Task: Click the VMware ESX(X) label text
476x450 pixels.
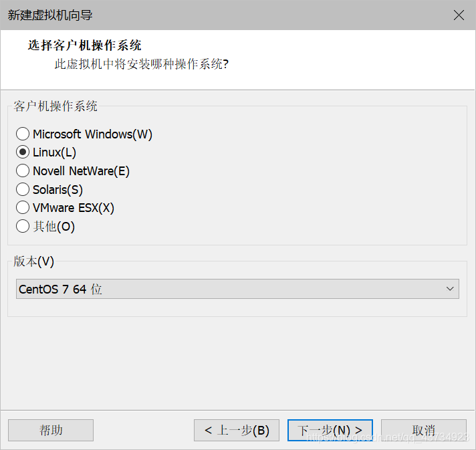Action: pos(74,208)
